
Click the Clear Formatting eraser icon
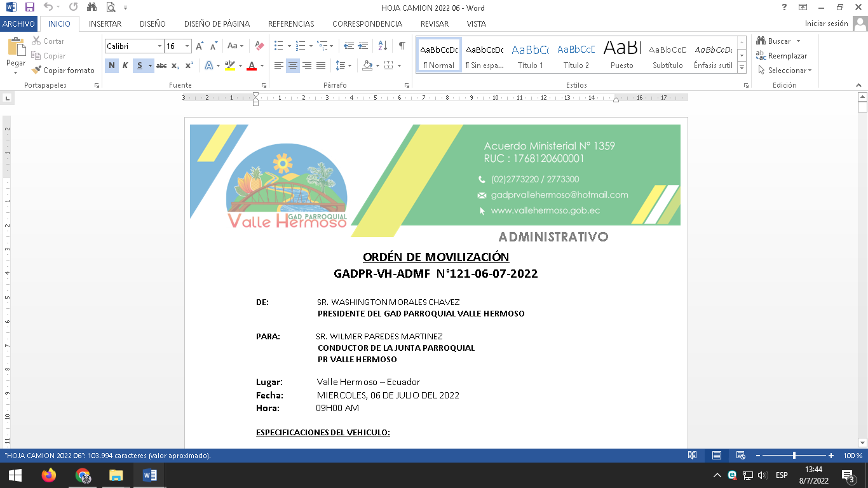[x=259, y=46]
